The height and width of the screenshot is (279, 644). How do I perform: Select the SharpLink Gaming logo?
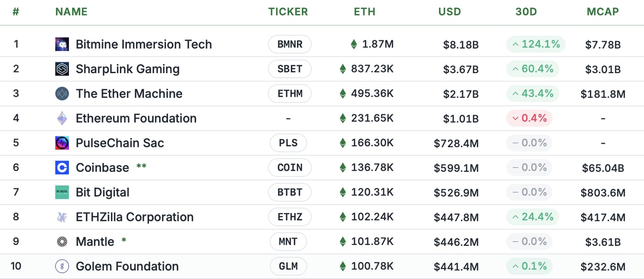(62, 68)
